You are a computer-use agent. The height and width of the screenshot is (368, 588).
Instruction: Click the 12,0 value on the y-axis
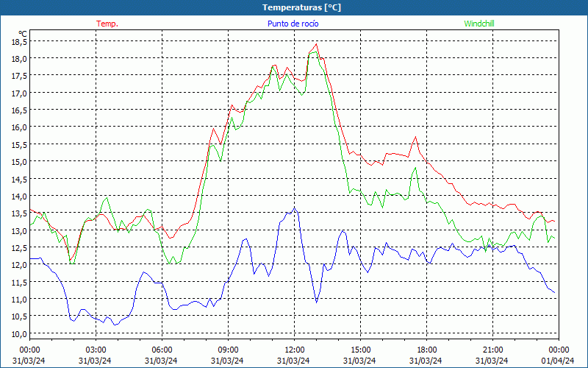19,265
